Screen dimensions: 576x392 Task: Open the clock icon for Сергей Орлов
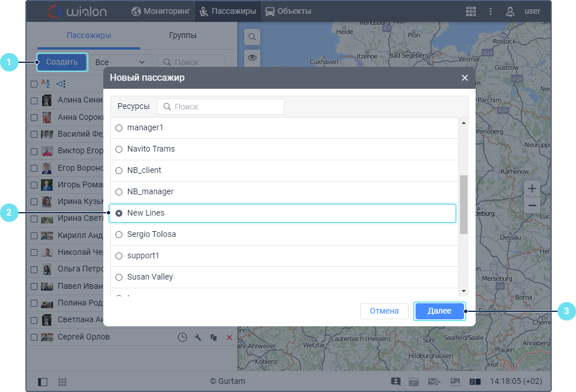pos(182,337)
